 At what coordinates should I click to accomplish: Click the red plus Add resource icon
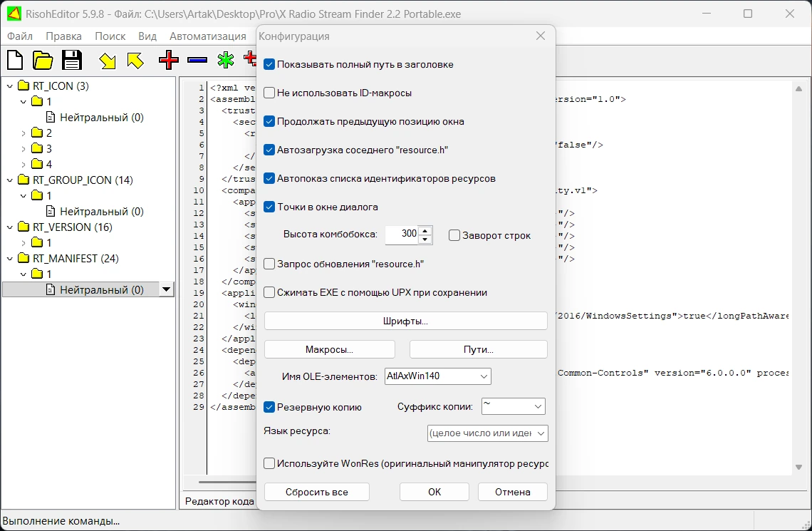[x=169, y=60]
